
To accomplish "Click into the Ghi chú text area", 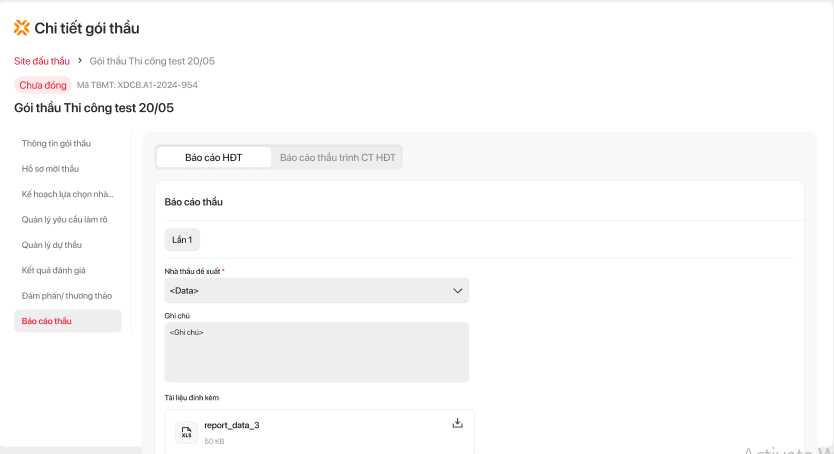I will point(316,351).
